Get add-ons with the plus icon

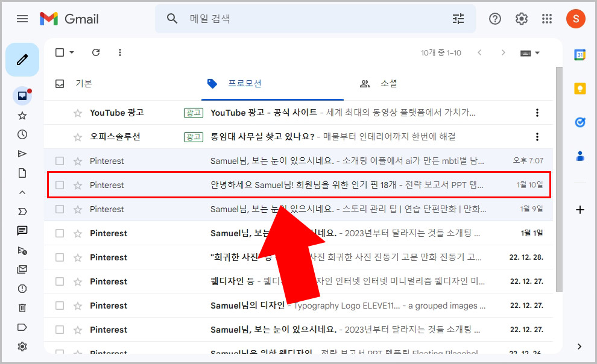580,210
